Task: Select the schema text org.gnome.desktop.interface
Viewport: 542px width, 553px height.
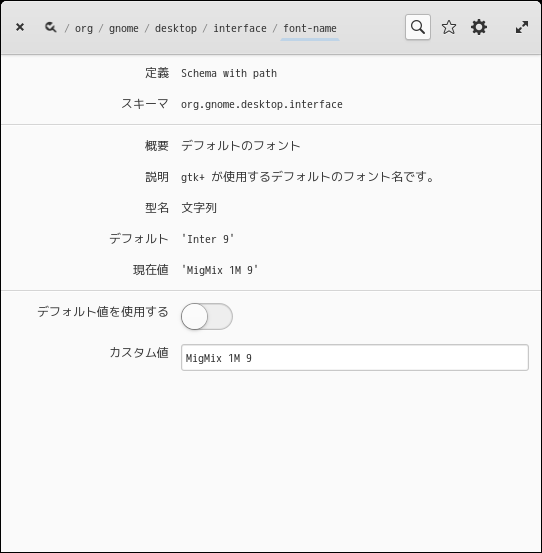Action: click(x=261, y=104)
